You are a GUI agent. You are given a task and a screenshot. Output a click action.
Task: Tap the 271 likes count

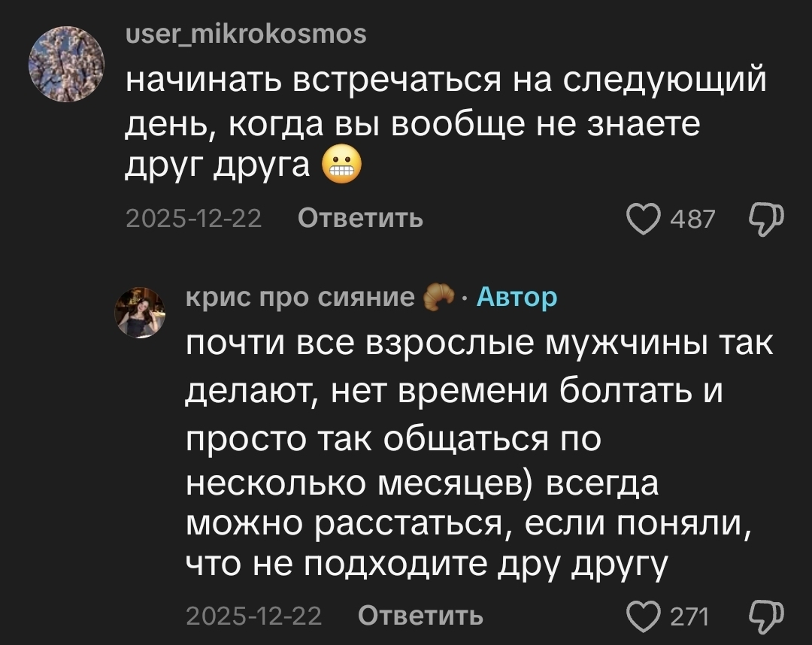(689, 616)
